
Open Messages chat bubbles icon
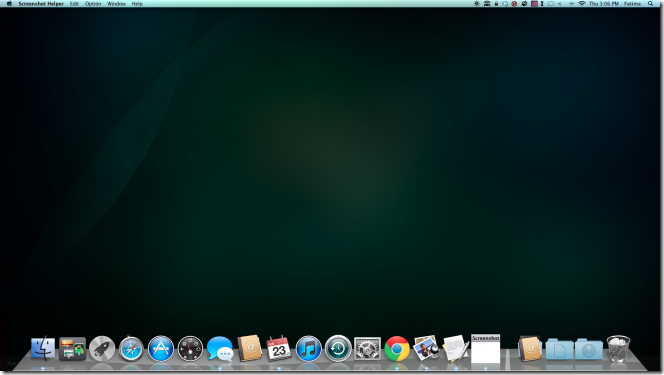tap(220, 349)
